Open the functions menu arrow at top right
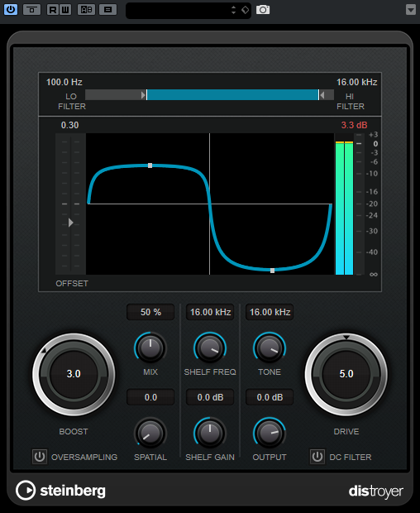 pos(411,10)
